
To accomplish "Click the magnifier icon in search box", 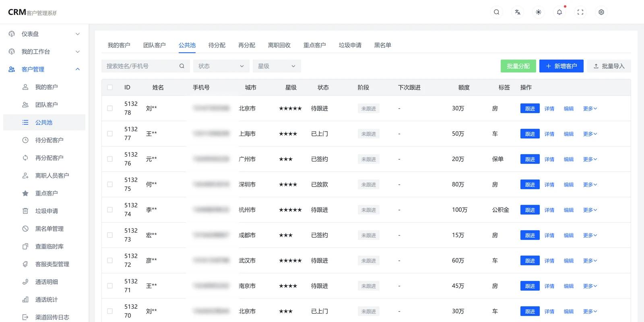I will (182, 66).
